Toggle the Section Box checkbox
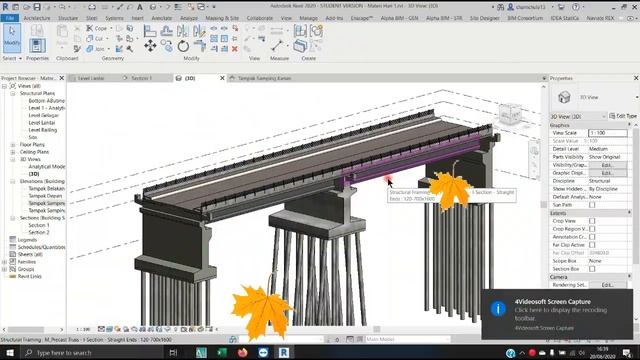The width and height of the screenshot is (640, 360). (x=592, y=269)
